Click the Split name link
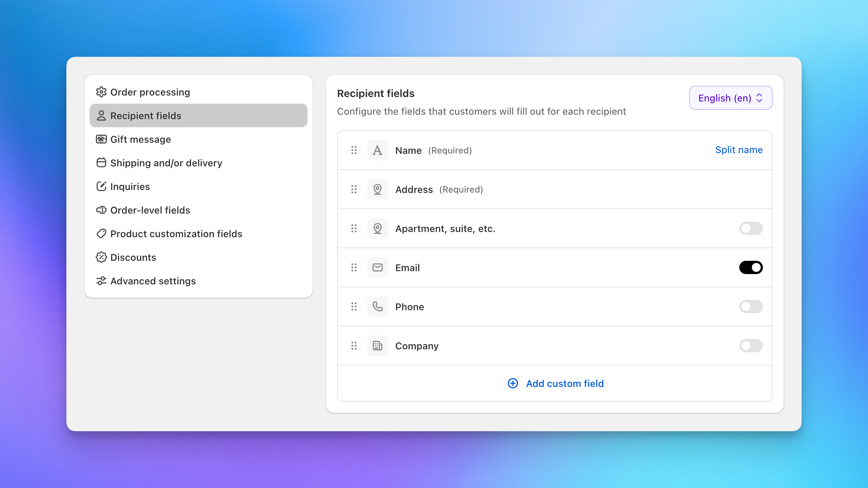This screenshot has height=488, width=868. (x=739, y=150)
